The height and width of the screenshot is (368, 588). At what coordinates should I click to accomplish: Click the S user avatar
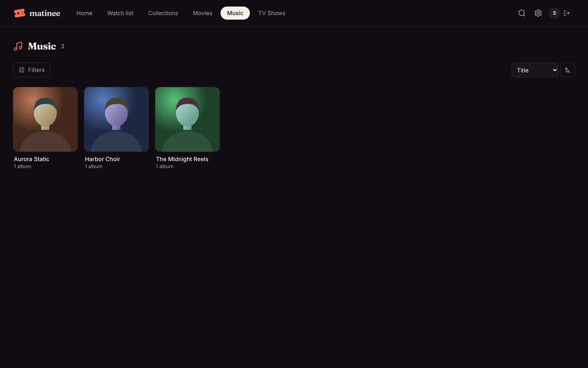tap(554, 13)
